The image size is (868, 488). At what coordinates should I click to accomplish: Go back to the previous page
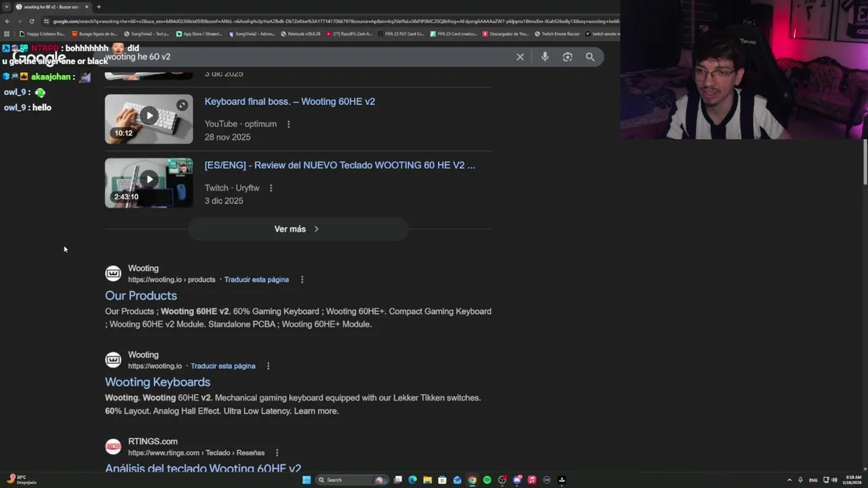coord(7,21)
